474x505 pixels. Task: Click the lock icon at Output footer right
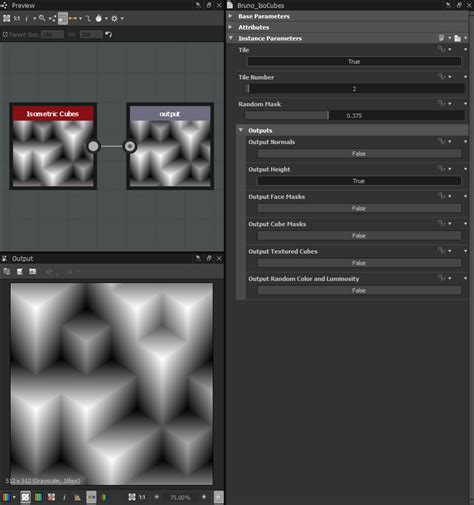click(218, 497)
